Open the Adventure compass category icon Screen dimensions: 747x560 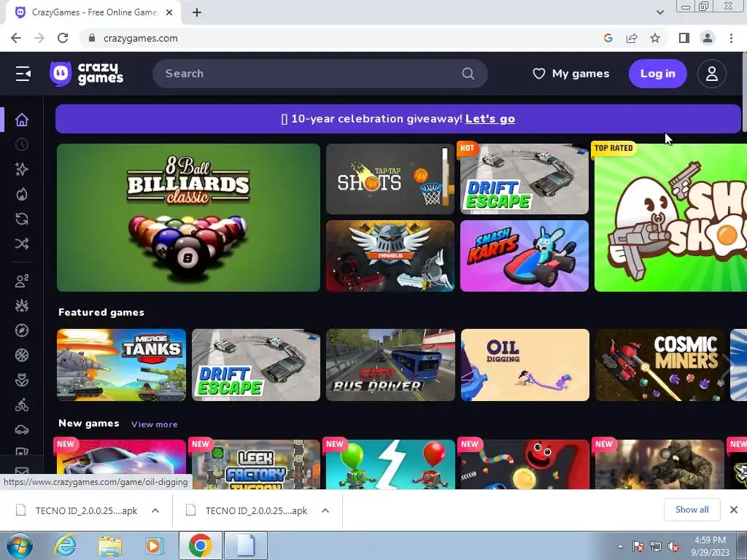(x=22, y=330)
